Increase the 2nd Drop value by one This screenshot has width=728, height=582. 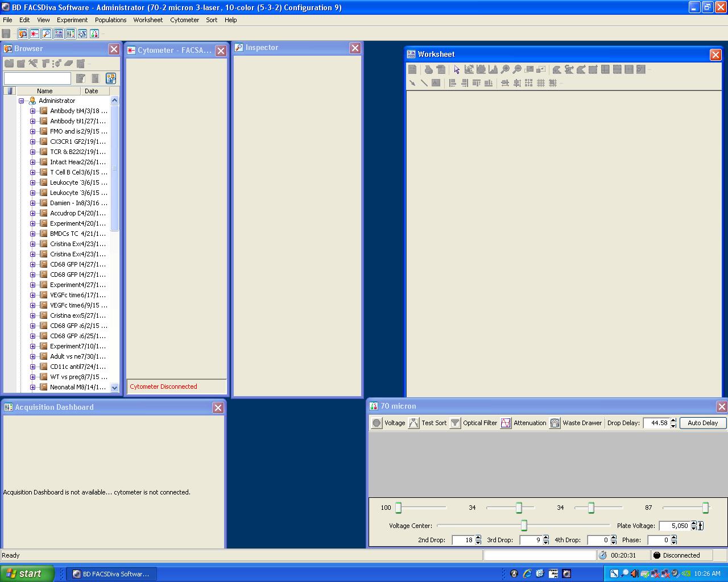click(478, 538)
